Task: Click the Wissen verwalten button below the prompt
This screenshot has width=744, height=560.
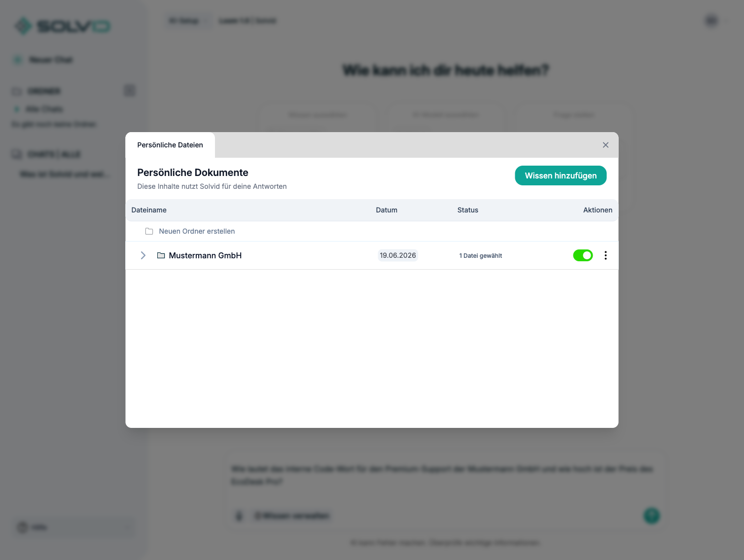Action: [291, 516]
